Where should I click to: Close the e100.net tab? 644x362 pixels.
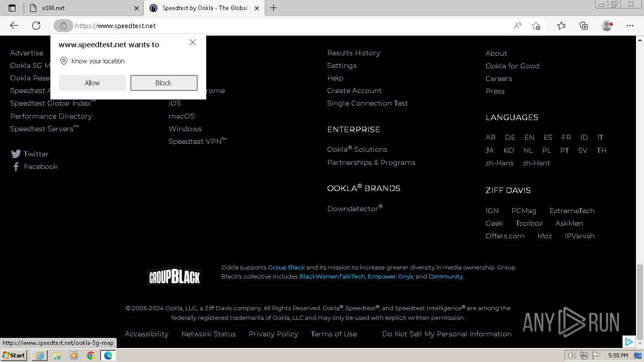(x=136, y=8)
